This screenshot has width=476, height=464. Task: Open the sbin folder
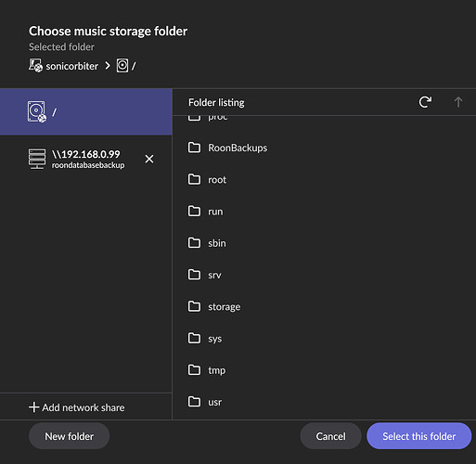click(324, 243)
